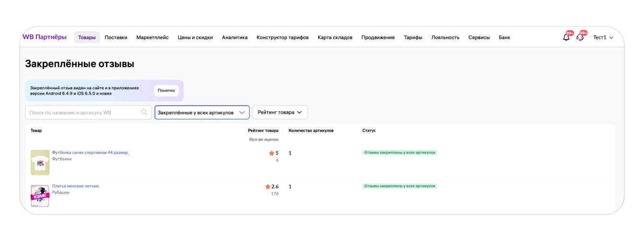The height and width of the screenshot is (241, 644).
Task: Click the women's dress product thumbnail
Action: [x=40, y=195]
